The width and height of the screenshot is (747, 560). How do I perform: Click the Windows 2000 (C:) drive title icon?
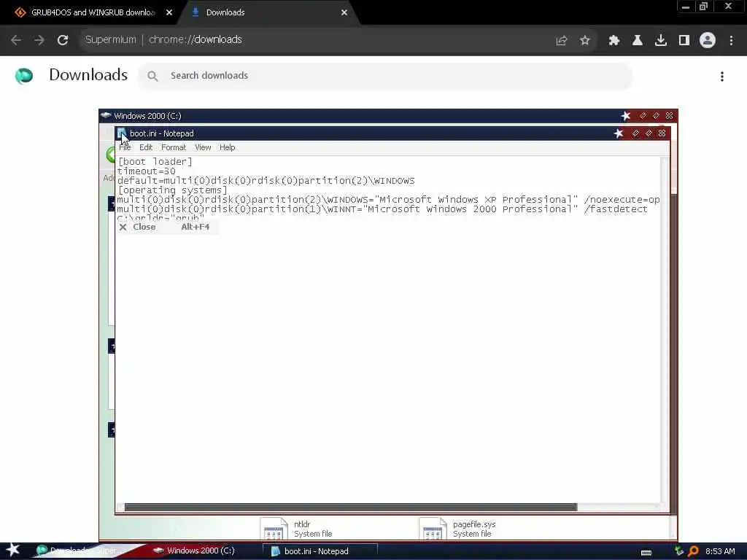tap(106, 116)
